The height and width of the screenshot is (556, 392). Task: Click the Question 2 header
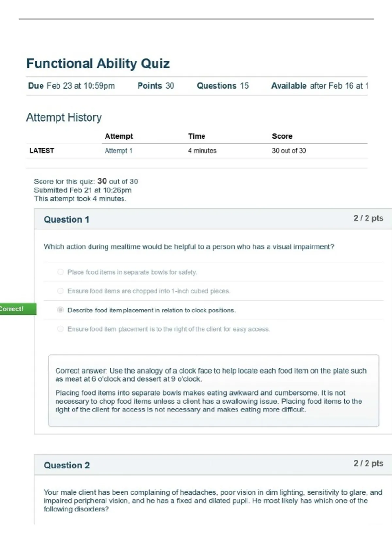(67, 465)
